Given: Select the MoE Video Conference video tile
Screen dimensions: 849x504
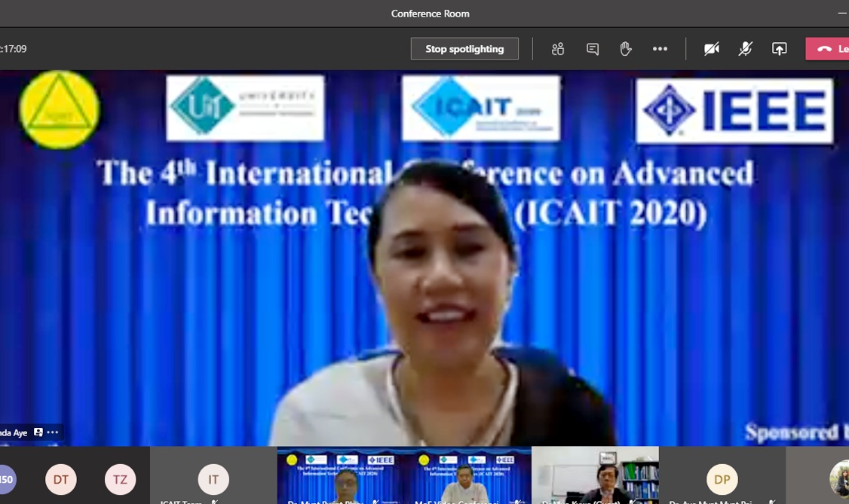Looking at the screenshot, I should click(x=467, y=476).
